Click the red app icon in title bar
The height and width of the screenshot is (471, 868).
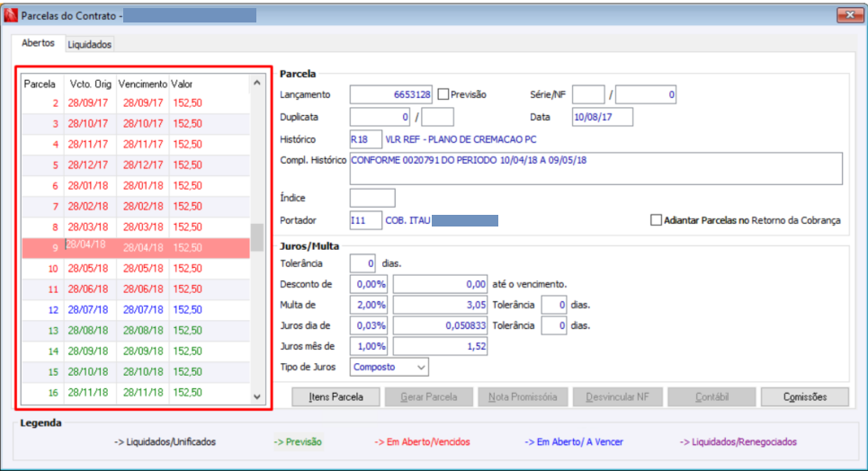11,15
